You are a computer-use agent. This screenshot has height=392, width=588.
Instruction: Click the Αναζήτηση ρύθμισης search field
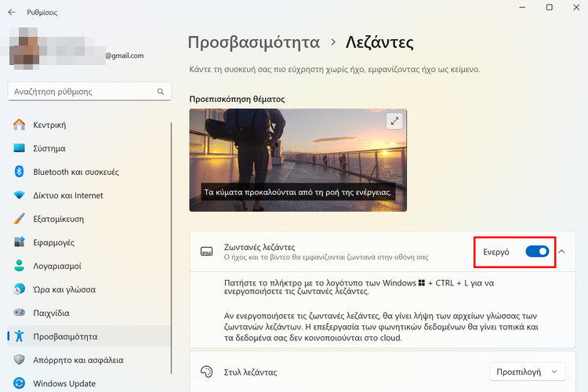tap(89, 92)
